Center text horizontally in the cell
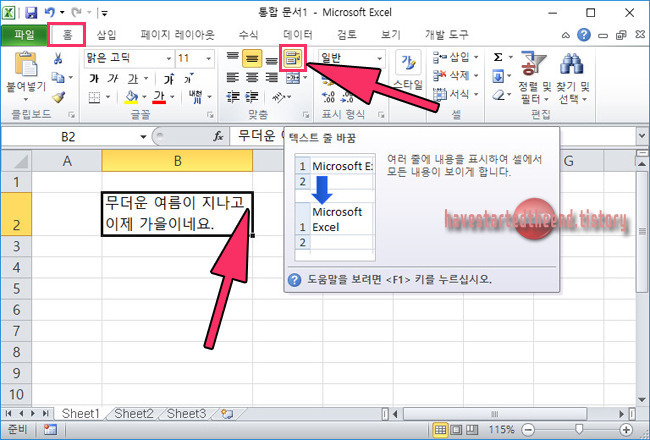 pos(252,78)
